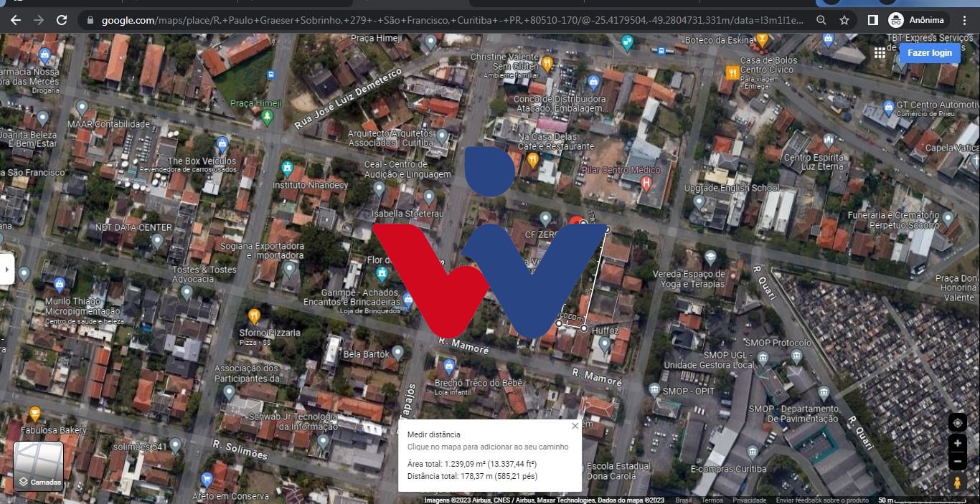Click the Schwab Jr Tecnologia pin
Screen dimensions: 980x504
click(323, 441)
